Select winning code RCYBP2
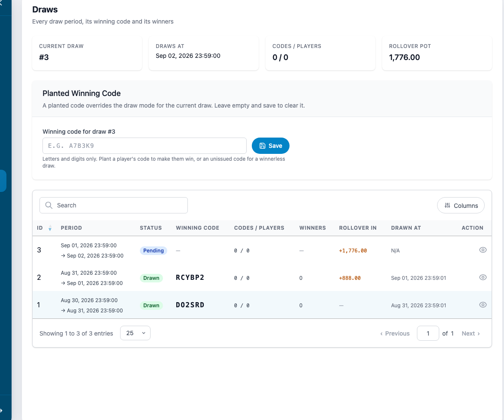504x420 pixels. (x=190, y=277)
